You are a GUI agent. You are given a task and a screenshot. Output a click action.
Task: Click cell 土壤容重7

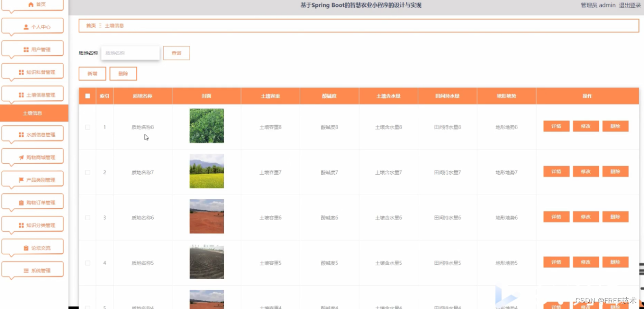(270, 172)
